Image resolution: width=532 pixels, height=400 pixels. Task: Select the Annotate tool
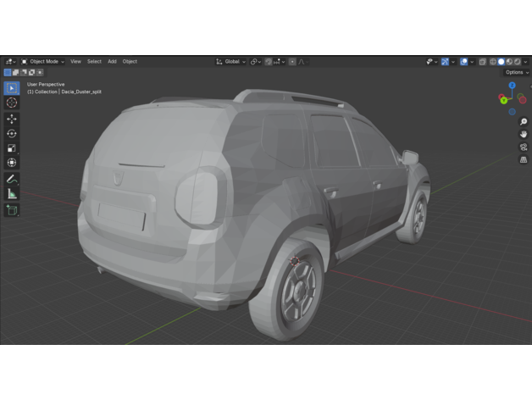12,180
